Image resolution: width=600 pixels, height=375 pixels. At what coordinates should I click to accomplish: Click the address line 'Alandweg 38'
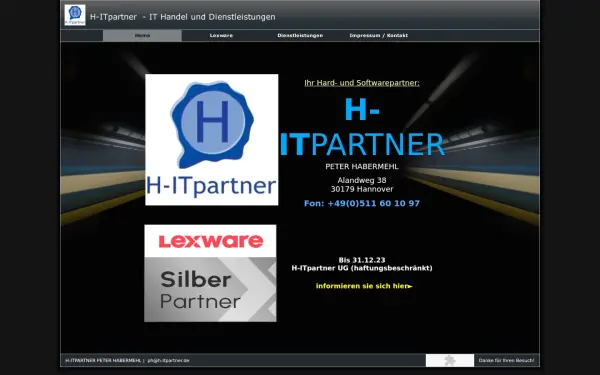362,180
